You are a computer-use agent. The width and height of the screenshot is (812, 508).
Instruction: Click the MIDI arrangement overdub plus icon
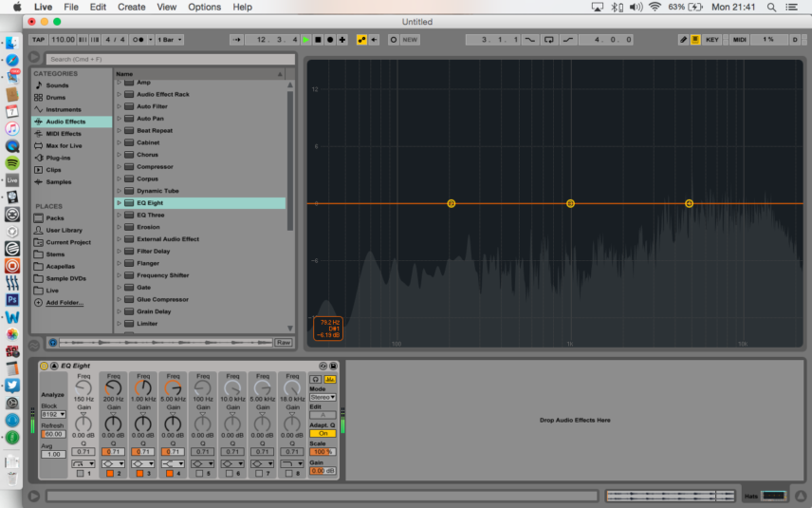(341, 39)
